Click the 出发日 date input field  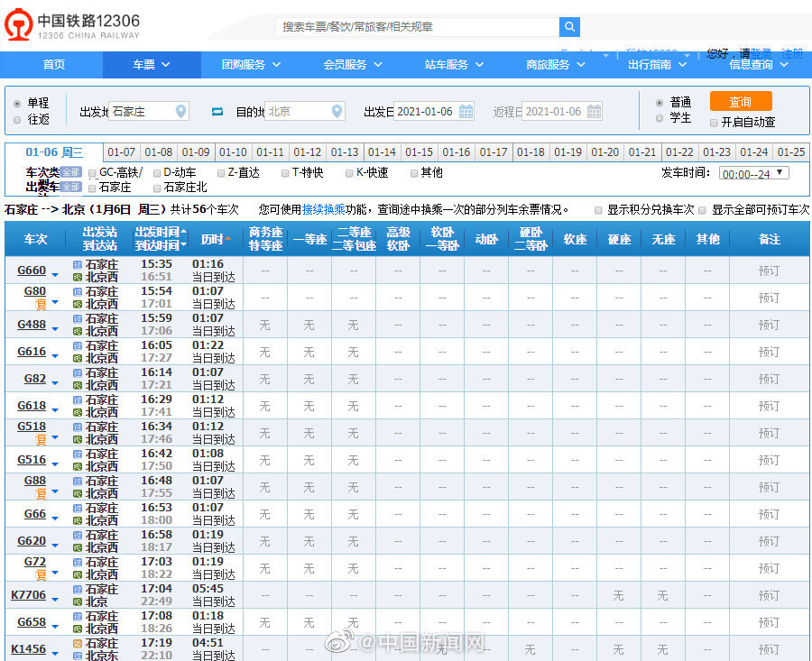(426, 112)
